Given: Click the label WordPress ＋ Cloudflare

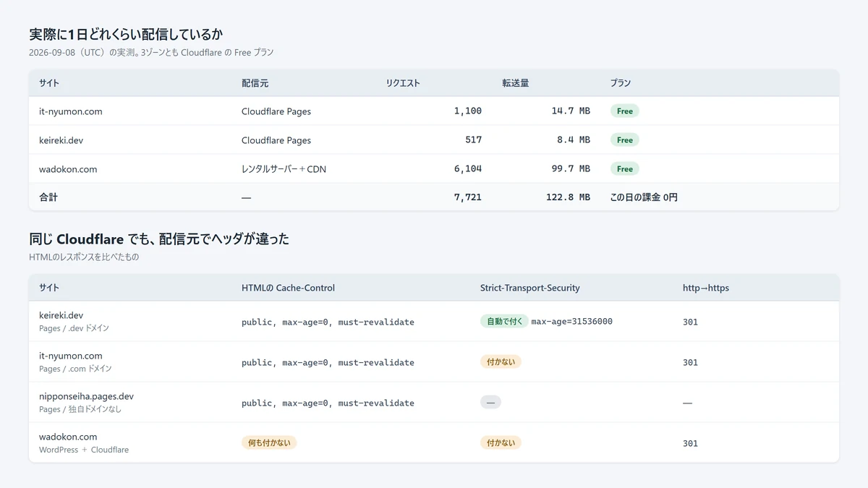Looking at the screenshot, I should [84, 450].
